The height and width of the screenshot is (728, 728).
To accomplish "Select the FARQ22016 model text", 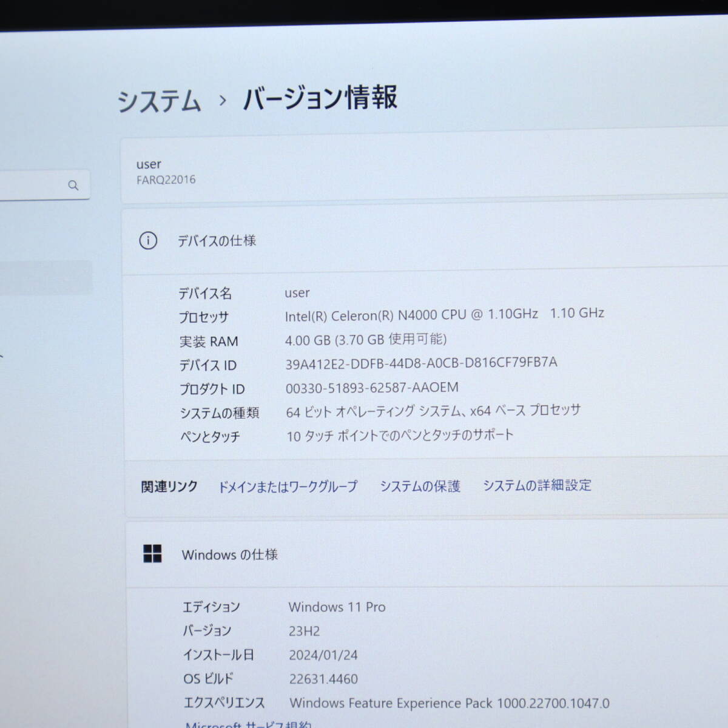I will point(166,180).
